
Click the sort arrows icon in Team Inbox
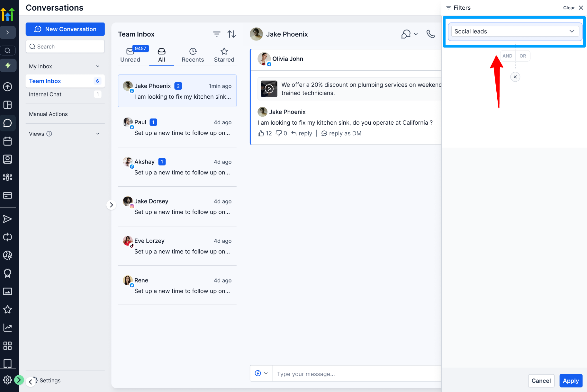point(231,34)
